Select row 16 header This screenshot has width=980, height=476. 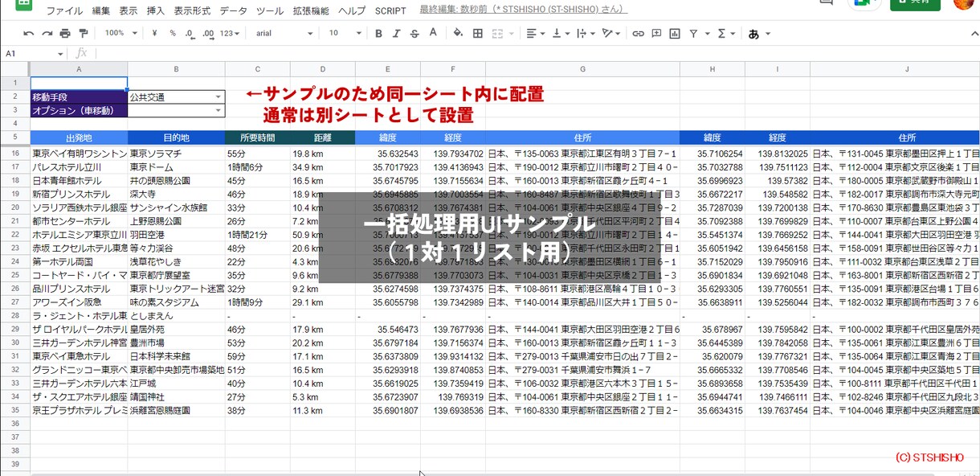(x=15, y=153)
